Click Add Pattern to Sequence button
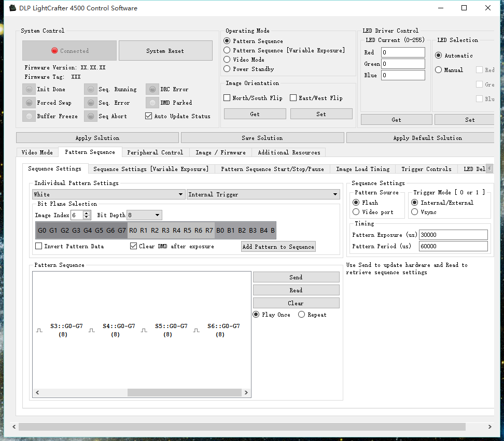This screenshot has width=504, height=441. [x=278, y=247]
